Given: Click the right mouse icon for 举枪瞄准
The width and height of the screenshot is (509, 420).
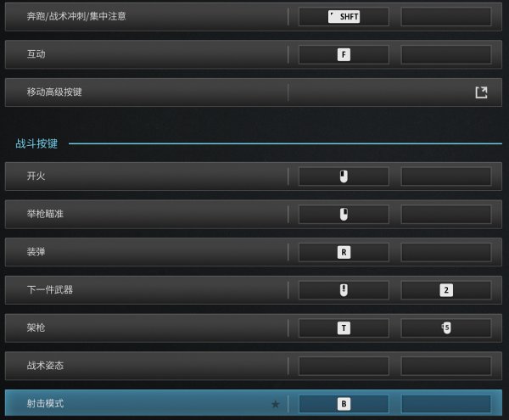Looking at the screenshot, I should [344, 214].
